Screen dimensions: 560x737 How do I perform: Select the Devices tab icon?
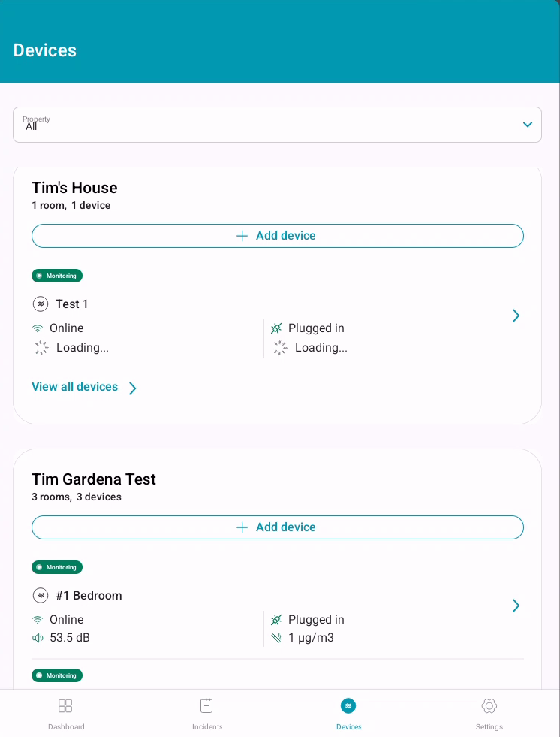pos(348,706)
